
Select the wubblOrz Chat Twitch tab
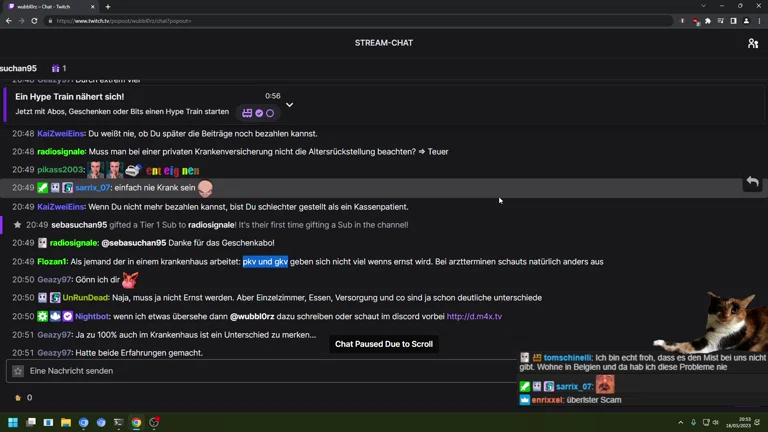(x=50, y=6)
